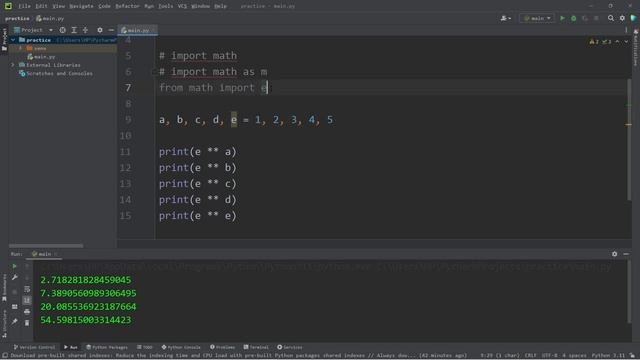
Task: Collapse all icon in Project panel
Action: point(85,30)
